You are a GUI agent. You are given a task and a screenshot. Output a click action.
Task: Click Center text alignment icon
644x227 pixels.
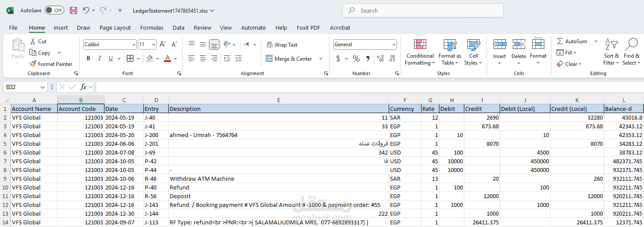pos(203,58)
